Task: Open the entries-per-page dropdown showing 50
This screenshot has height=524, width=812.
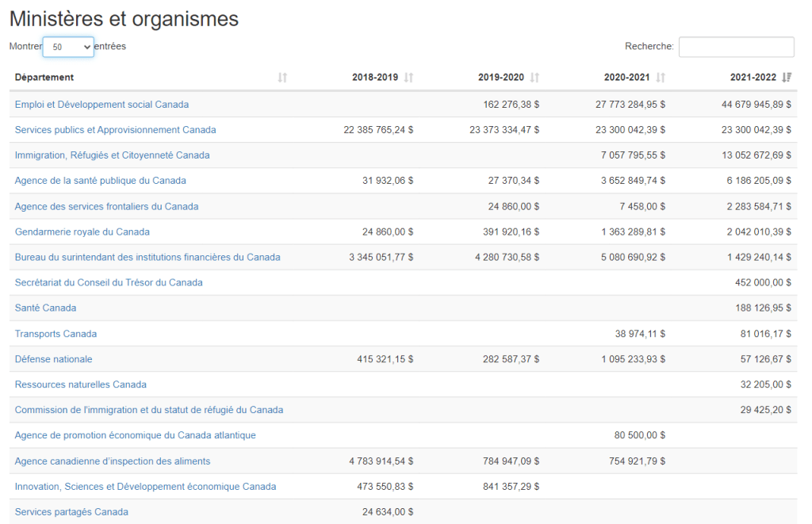Action: pos(68,47)
